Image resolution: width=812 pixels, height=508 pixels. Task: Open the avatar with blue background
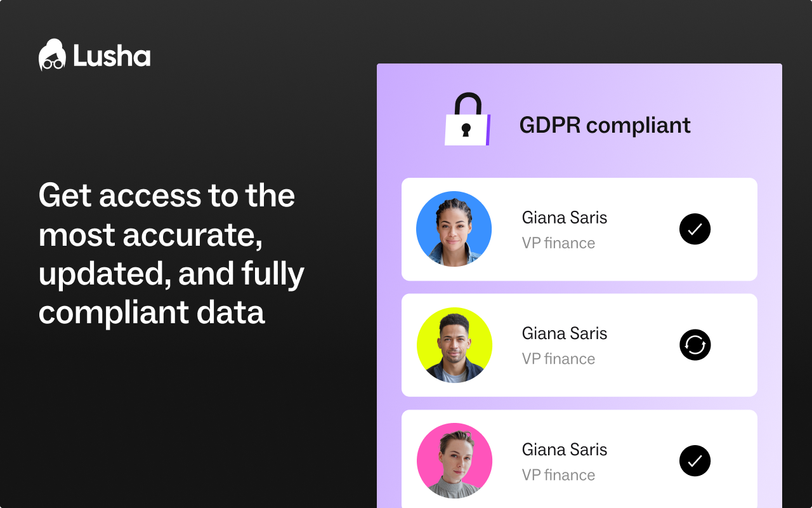point(454,229)
